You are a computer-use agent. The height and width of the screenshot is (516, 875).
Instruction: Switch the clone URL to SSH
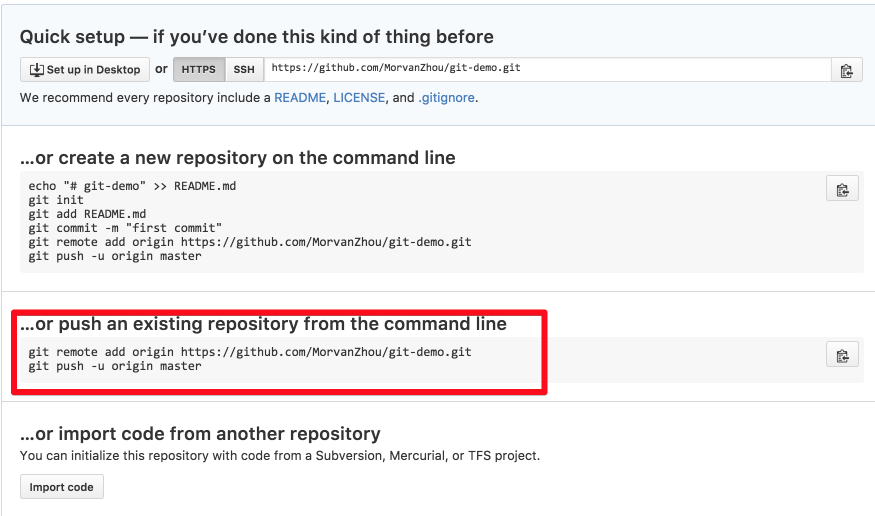pos(244,70)
